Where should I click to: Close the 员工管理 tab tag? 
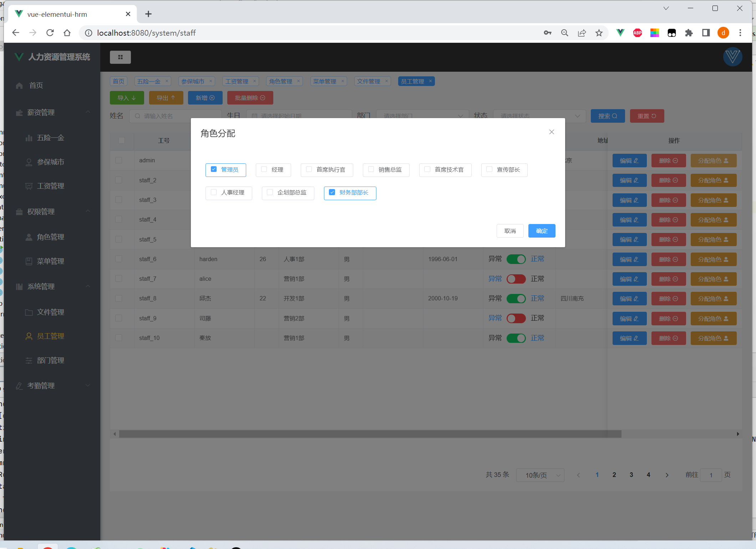430,81
